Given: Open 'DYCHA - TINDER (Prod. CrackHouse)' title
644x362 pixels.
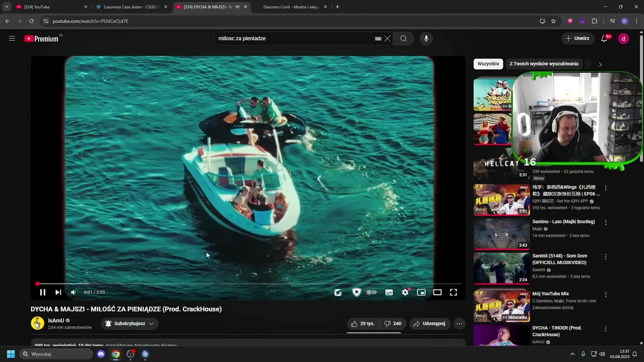Looking at the screenshot, I should (557, 331).
